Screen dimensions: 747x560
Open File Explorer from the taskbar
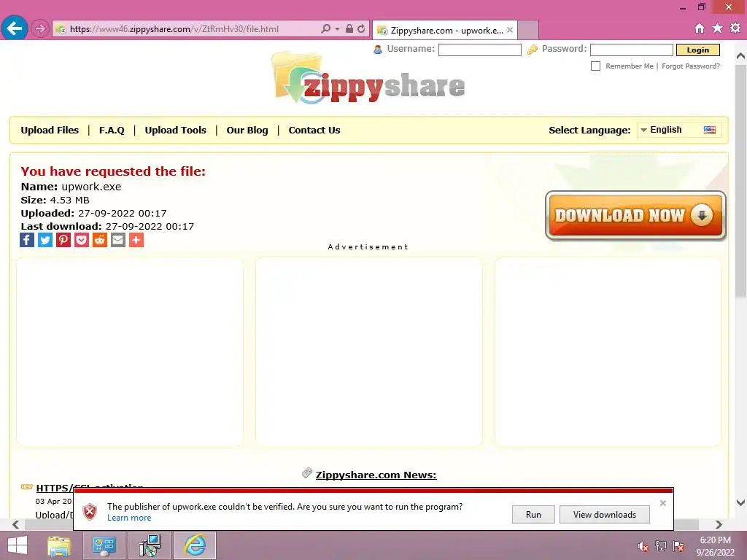(60, 545)
